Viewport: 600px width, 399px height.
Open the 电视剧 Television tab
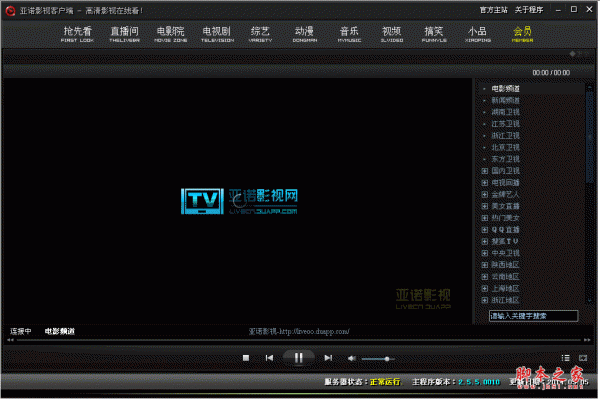217,34
